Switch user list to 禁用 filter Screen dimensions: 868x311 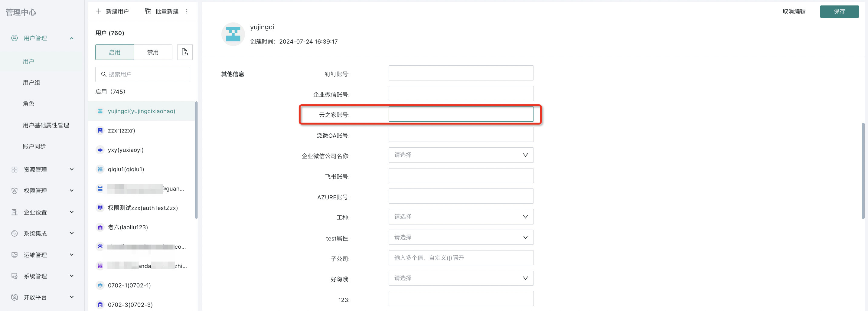tap(153, 52)
